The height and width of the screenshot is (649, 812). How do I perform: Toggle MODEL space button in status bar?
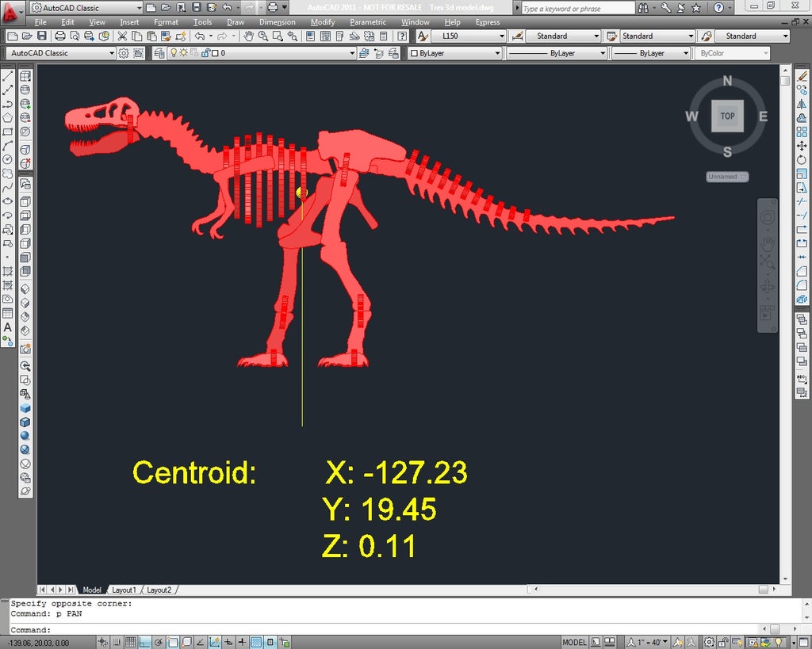point(574,643)
